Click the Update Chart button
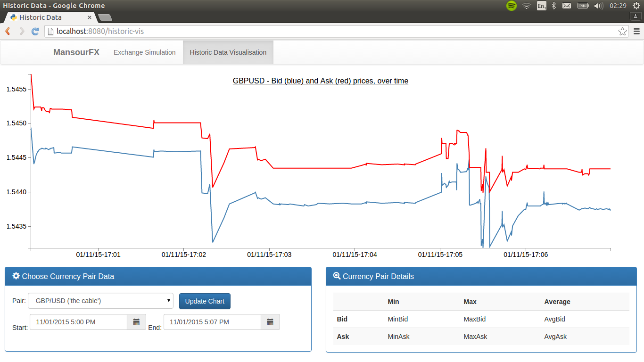The width and height of the screenshot is (644, 362). (205, 301)
